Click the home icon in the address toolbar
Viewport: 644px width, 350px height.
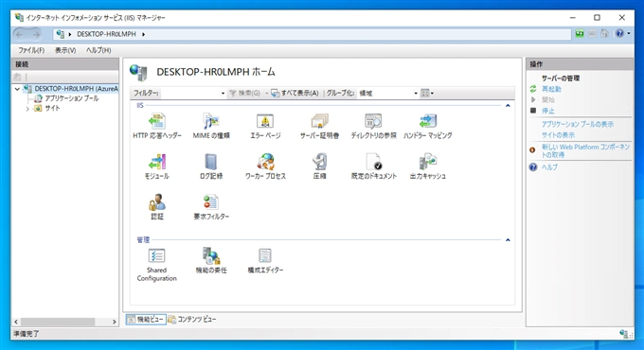(x=604, y=34)
